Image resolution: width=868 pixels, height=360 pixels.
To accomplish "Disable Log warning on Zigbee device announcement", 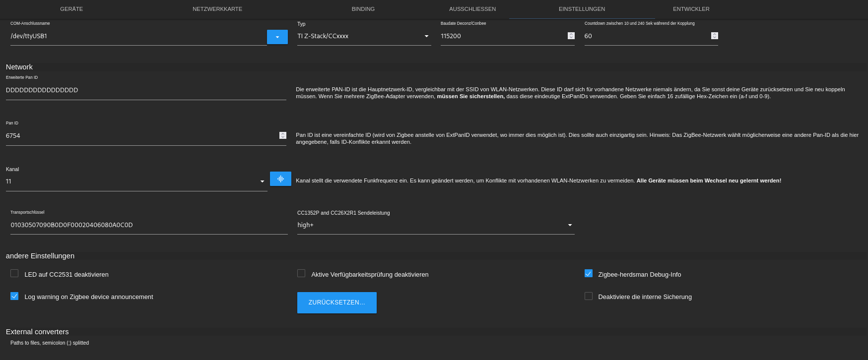I will 14,296.
